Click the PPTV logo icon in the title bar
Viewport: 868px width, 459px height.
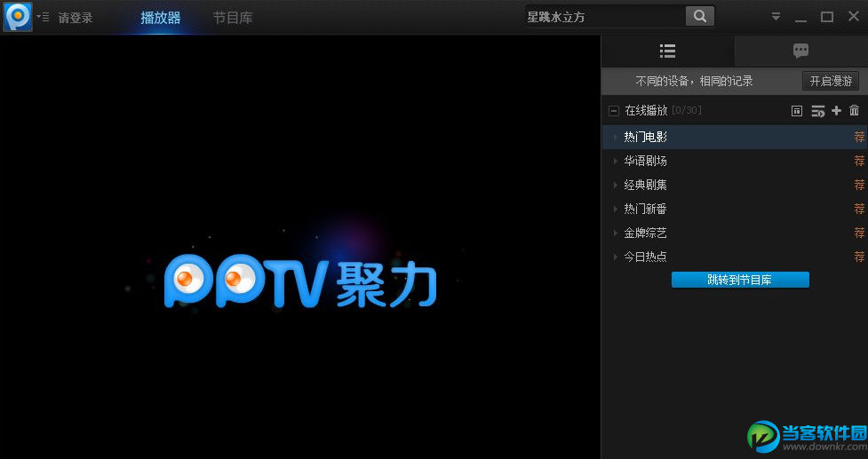pyautogui.click(x=18, y=17)
